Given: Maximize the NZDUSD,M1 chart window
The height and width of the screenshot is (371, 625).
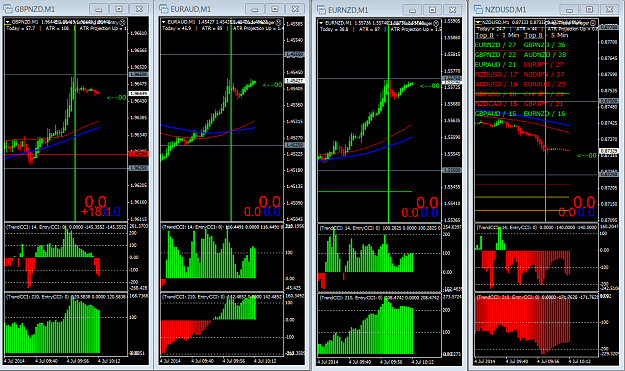Looking at the screenshot, I should (590, 9).
